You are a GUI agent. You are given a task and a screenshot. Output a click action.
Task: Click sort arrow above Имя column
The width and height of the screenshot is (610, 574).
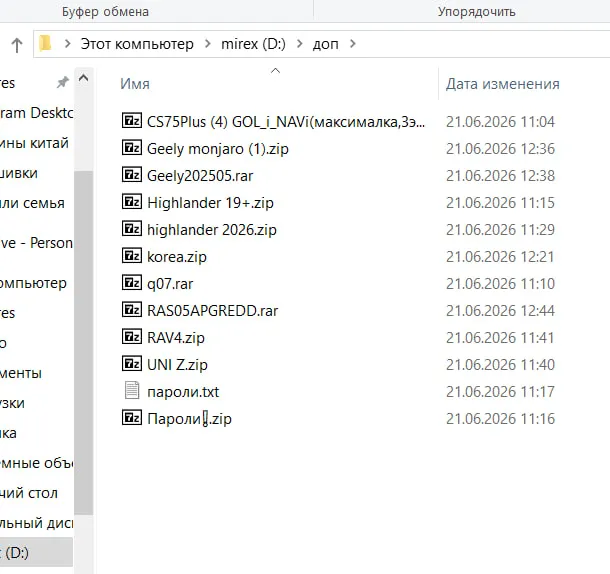275,70
